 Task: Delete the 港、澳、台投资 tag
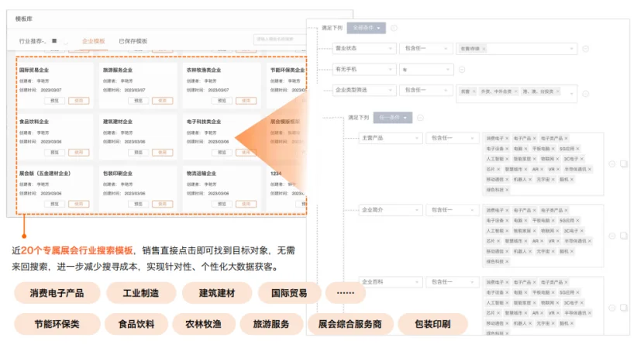[557, 91]
